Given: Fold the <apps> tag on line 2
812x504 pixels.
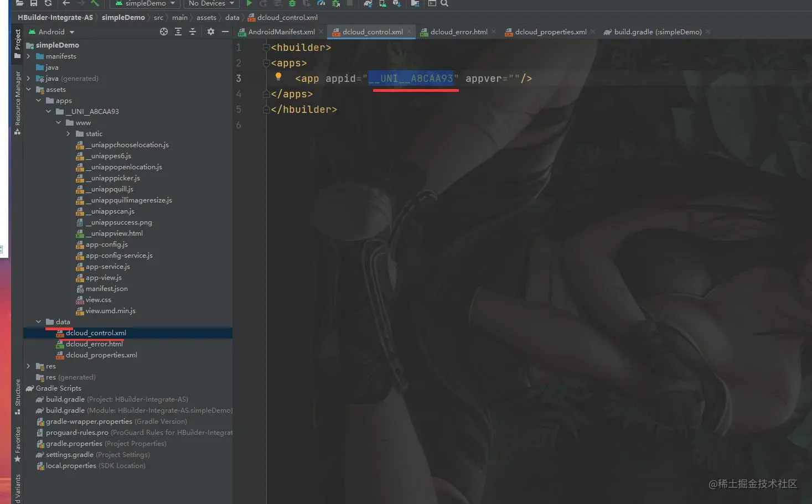Looking at the screenshot, I should [x=266, y=63].
